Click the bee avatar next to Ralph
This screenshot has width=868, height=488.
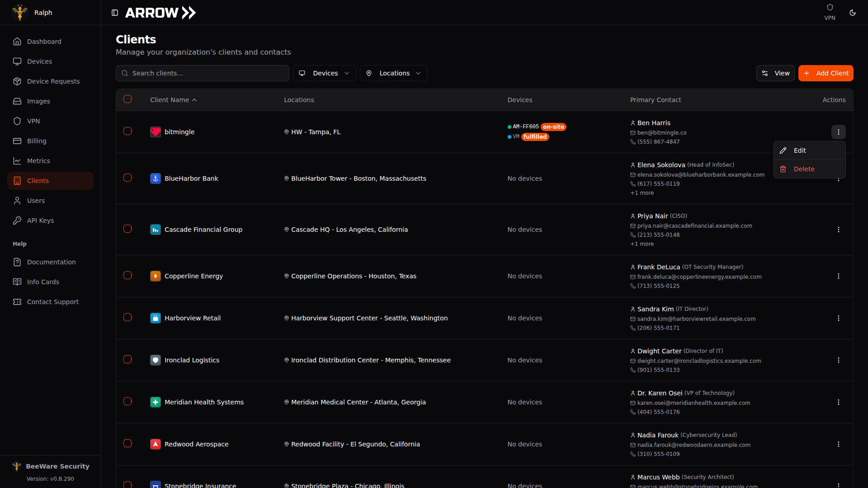point(20,13)
